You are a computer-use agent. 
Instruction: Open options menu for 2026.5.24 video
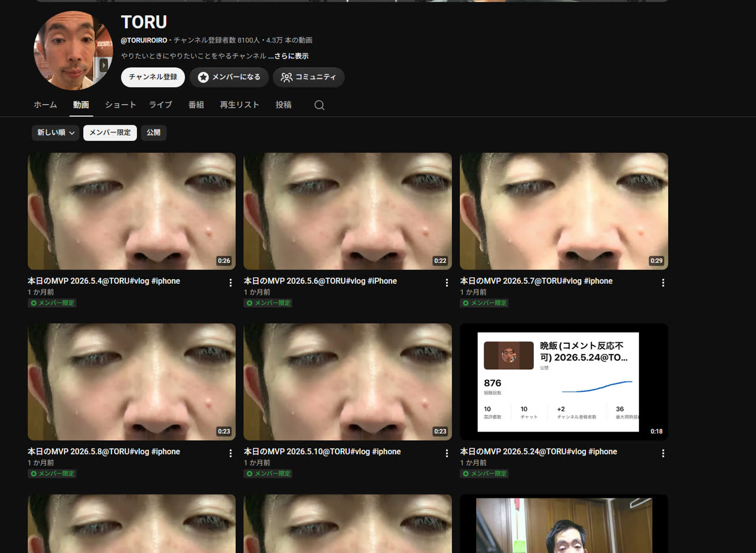click(x=663, y=453)
